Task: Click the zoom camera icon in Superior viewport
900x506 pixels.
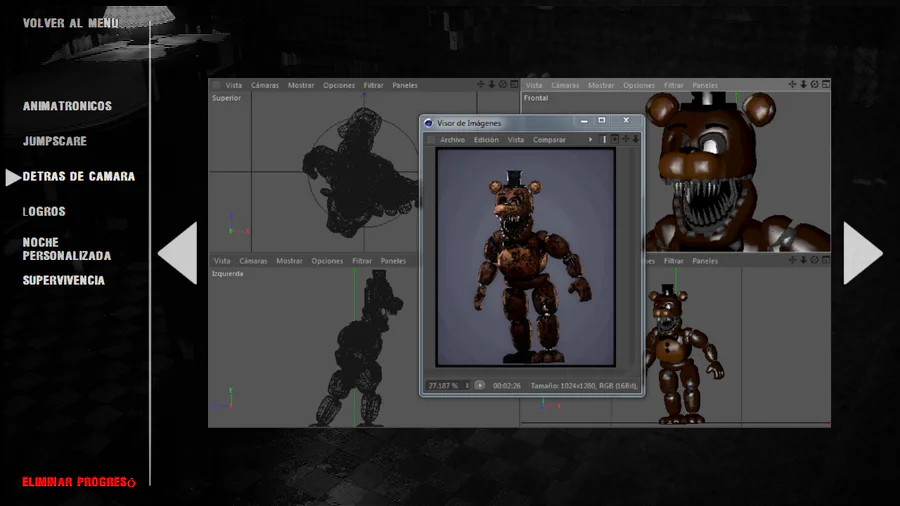Action: point(491,84)
